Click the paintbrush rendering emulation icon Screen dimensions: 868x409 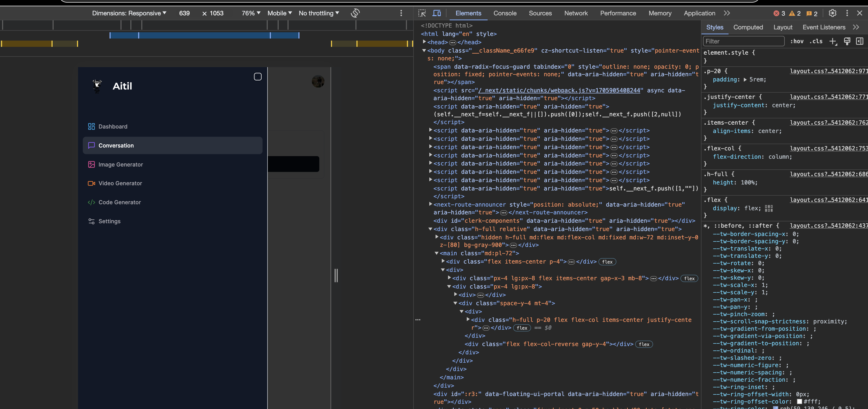(847, 41)
